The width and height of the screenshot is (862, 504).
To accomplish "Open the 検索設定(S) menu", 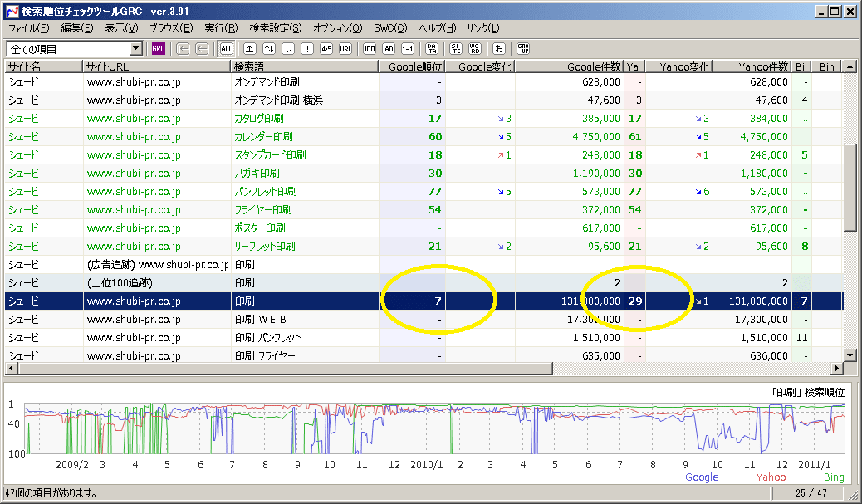I will point(276,28).
